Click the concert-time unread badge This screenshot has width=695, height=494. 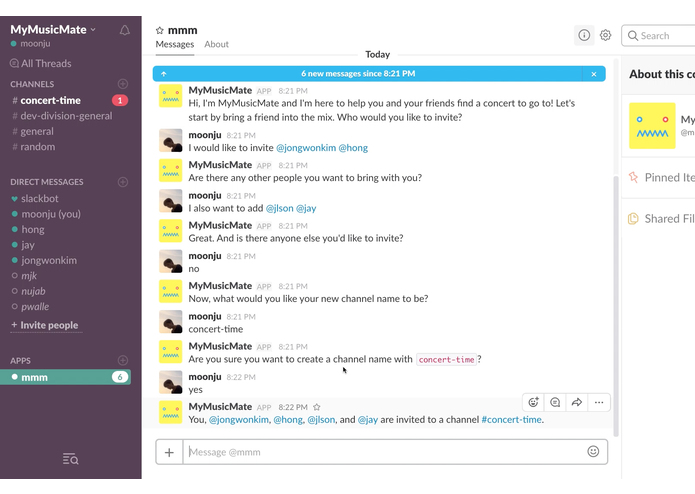click(120, 101)
